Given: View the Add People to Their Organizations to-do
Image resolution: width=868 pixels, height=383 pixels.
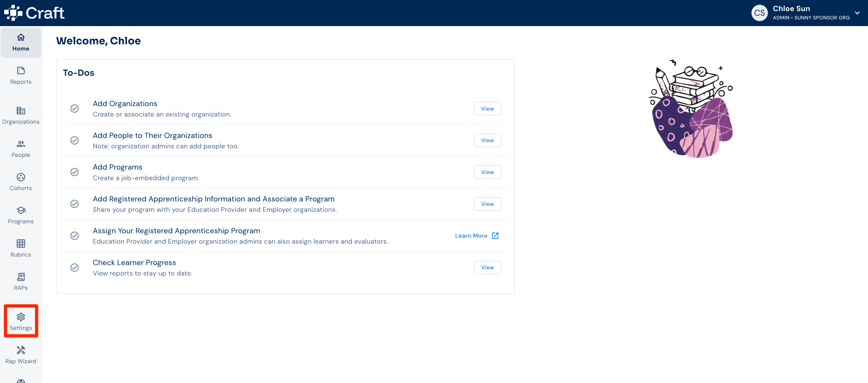Looking at the screenshot, I should click(488, 140).
